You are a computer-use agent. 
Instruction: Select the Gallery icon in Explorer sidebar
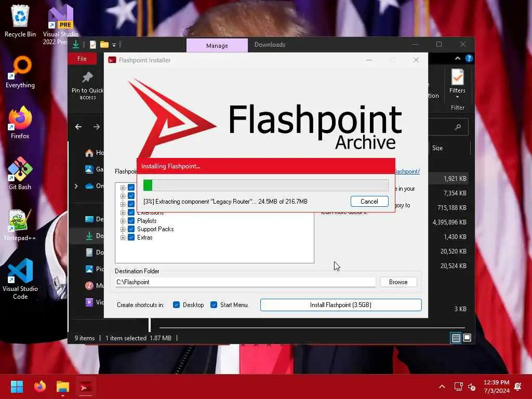point(89,169)
